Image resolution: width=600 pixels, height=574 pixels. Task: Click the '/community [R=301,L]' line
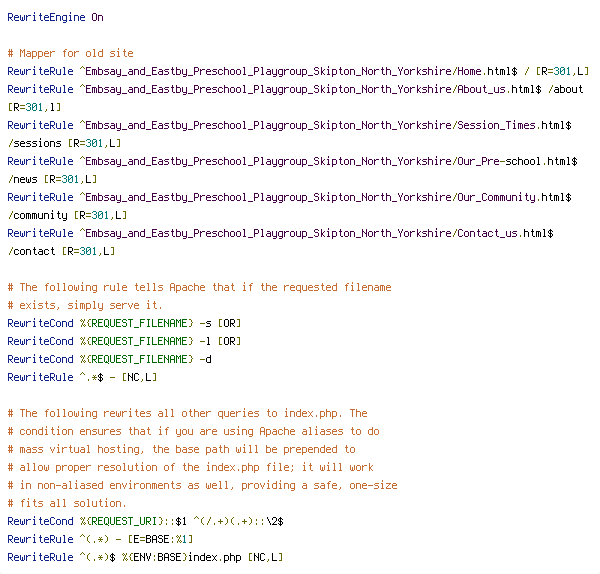pyautogui.click(x=67, y=215)
